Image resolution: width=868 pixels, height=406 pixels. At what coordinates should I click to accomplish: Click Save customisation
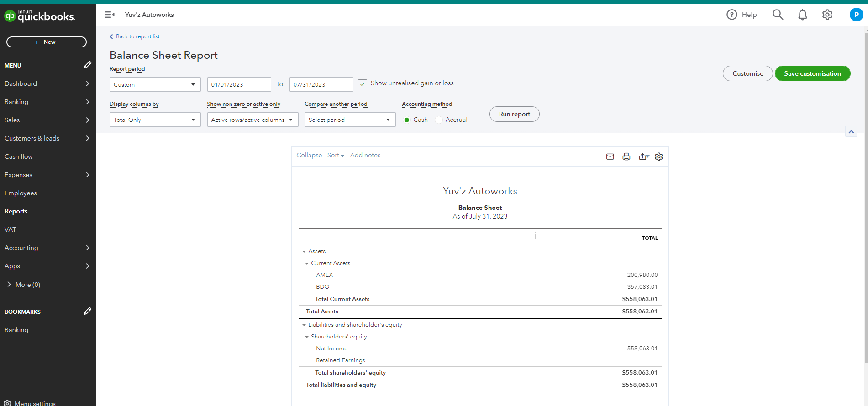[812, 73]
